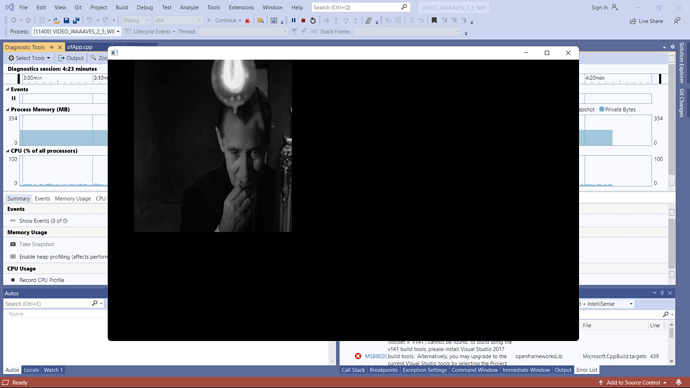
Task: Click the Add to Source Control button
Action: click(x=633, y=382)
